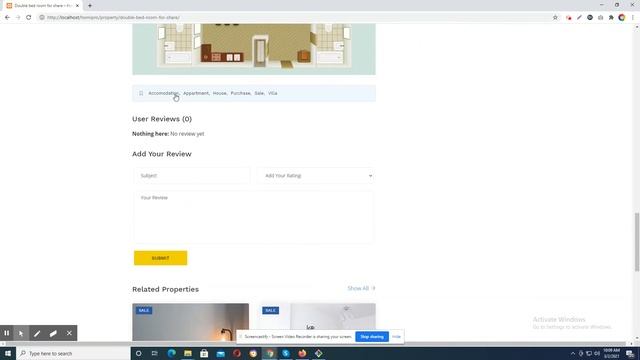Select the Screencastify pen tool
Image resolution: width=640 pixels, height=360 pixels.
(37, 333)
